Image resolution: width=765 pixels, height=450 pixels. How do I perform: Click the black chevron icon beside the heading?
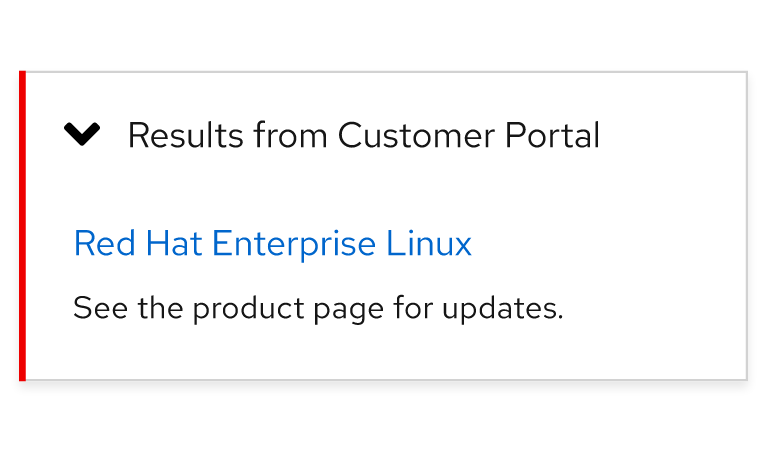pos(82,134)
